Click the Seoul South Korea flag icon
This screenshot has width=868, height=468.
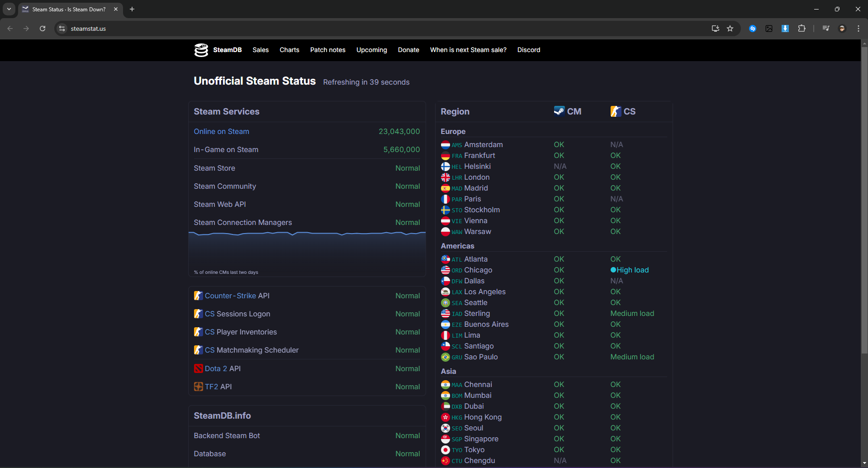[x=446, y=428]
